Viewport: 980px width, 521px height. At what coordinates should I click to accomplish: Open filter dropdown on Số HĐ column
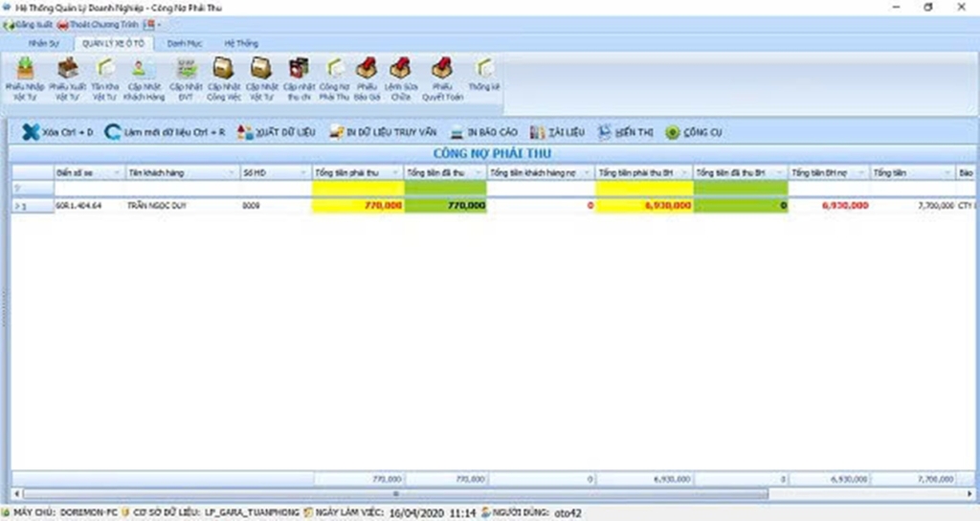click(x=303, y=172)
